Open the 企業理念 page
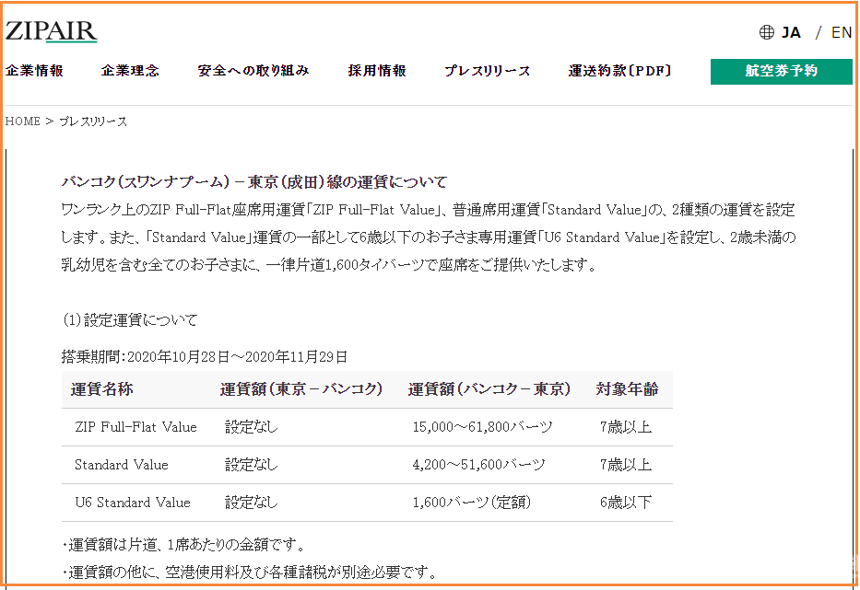Screen dimensions: 860x590 [x=130, y=71]
